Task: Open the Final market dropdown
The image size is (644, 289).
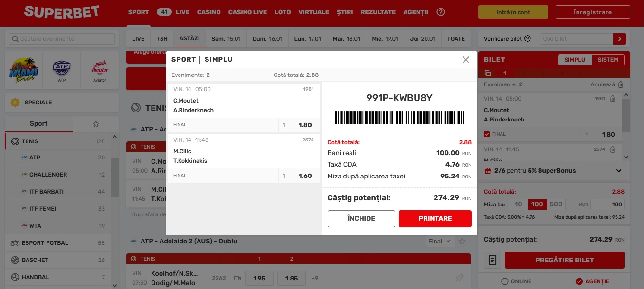Action: click(440, 242)
